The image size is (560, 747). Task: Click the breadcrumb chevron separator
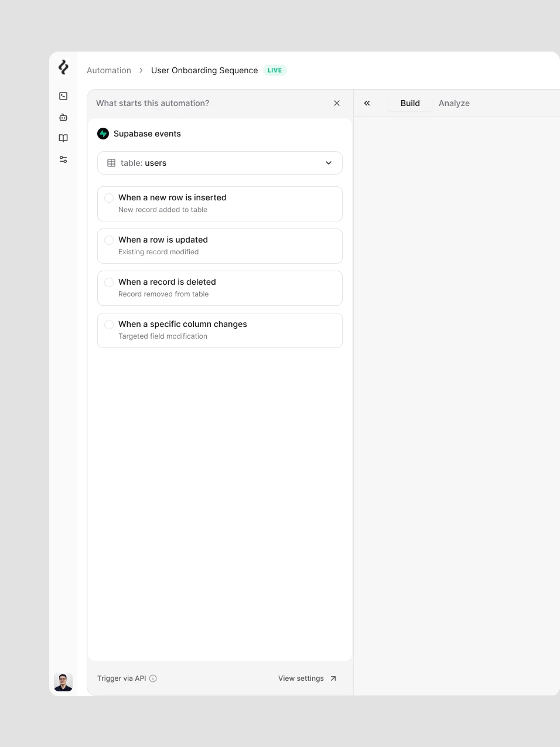tap(141, 70)
